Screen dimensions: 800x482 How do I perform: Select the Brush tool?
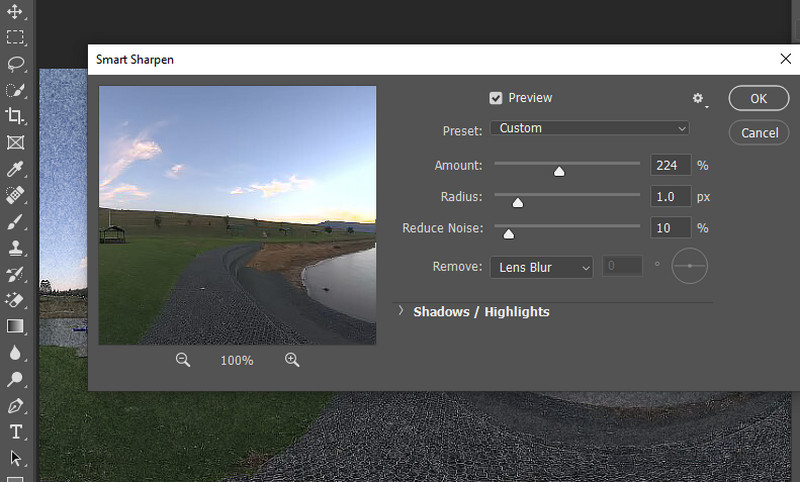tap(16, 221)
